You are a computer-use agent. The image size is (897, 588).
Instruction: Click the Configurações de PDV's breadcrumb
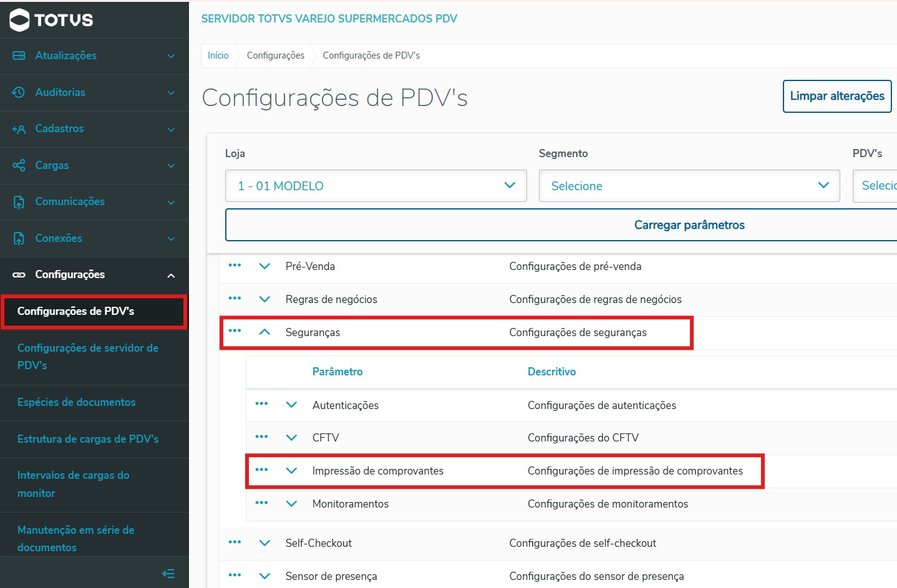[371, 55]
